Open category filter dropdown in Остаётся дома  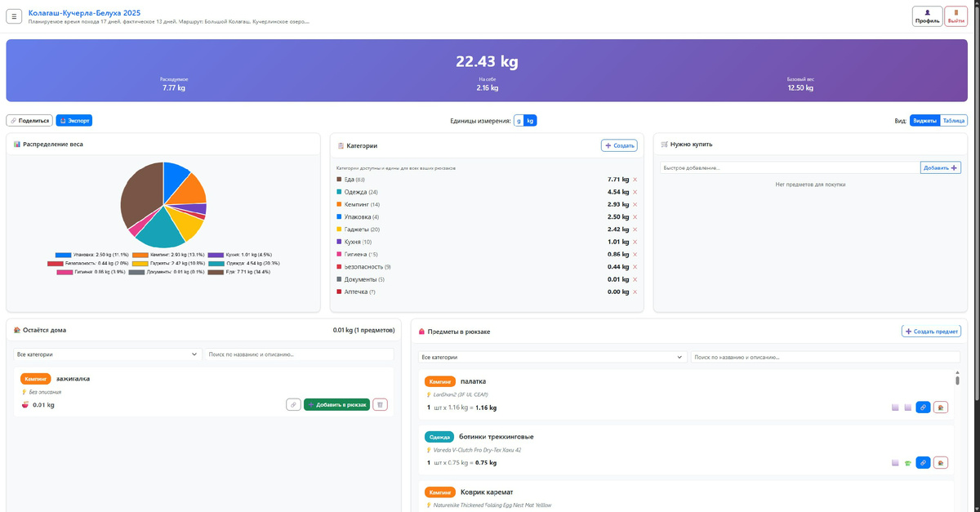(107, 354)
